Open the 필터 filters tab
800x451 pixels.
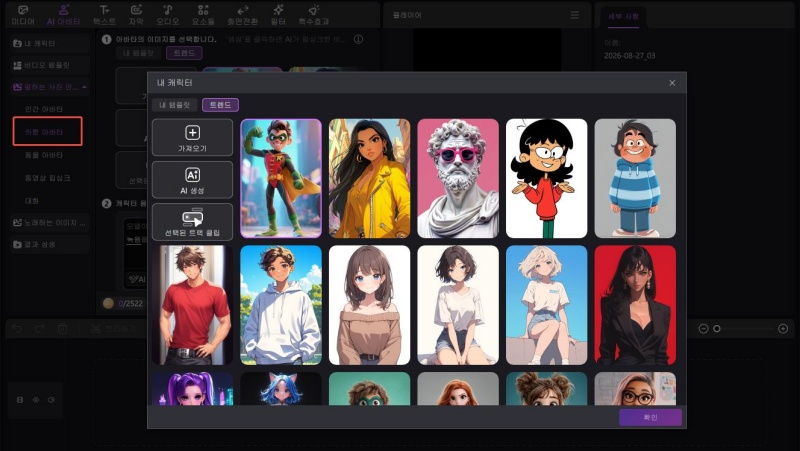(x=278, y=15)
